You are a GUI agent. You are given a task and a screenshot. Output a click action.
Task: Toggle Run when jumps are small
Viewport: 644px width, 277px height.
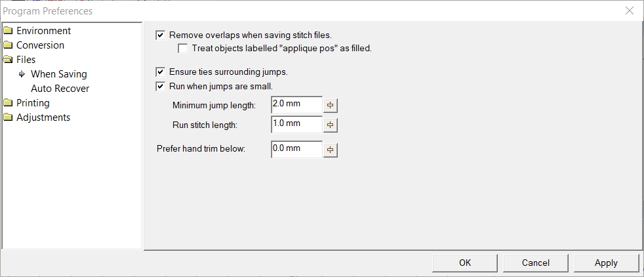click(160, 85)
